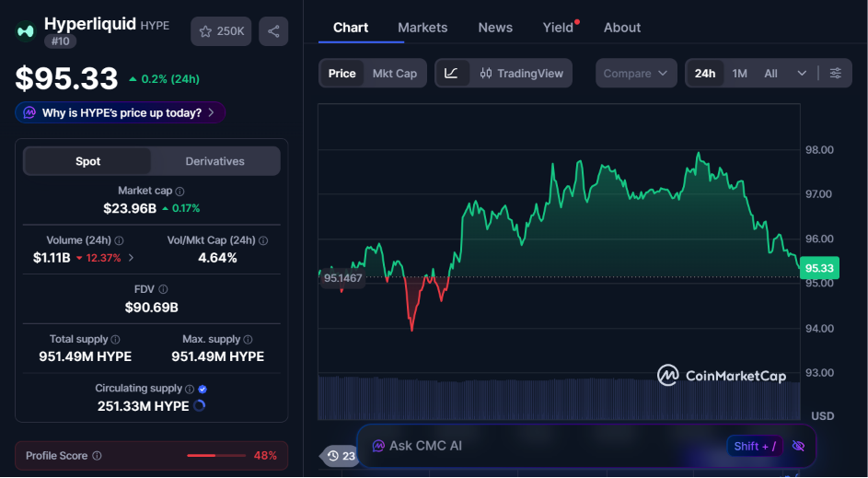Click the $90.69B FDV value
Viewport: 868px width, 478px height.
click(x=152, y=308)
